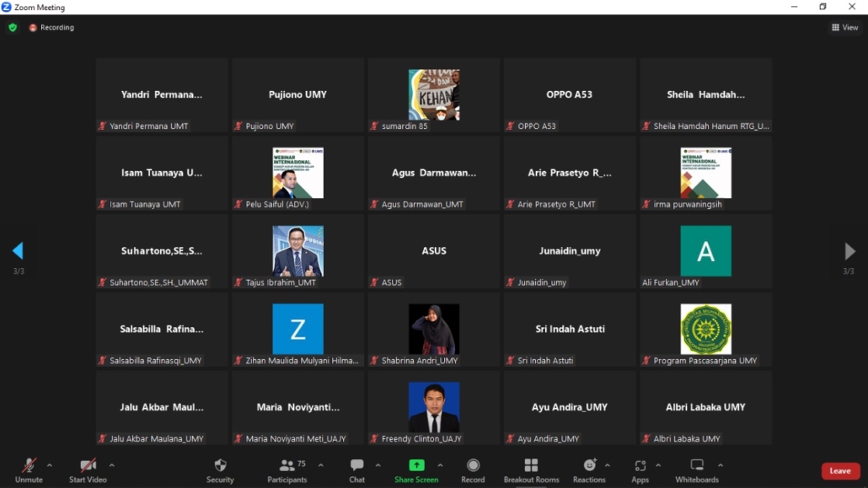This screenshot has width=868, height=488.
Task: Expand audio options arrow beside Unmute
Action: click(50, 465)
